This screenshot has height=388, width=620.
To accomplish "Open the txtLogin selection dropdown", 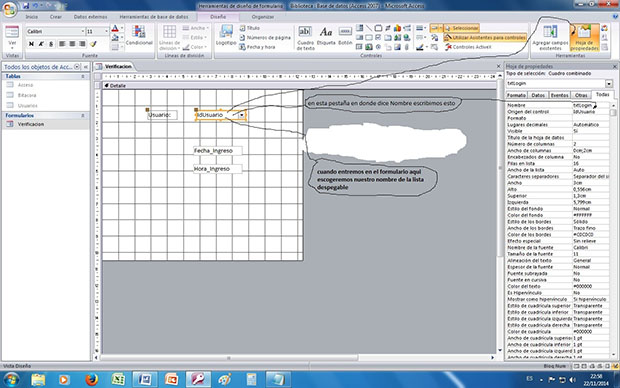I will (609, 83).
